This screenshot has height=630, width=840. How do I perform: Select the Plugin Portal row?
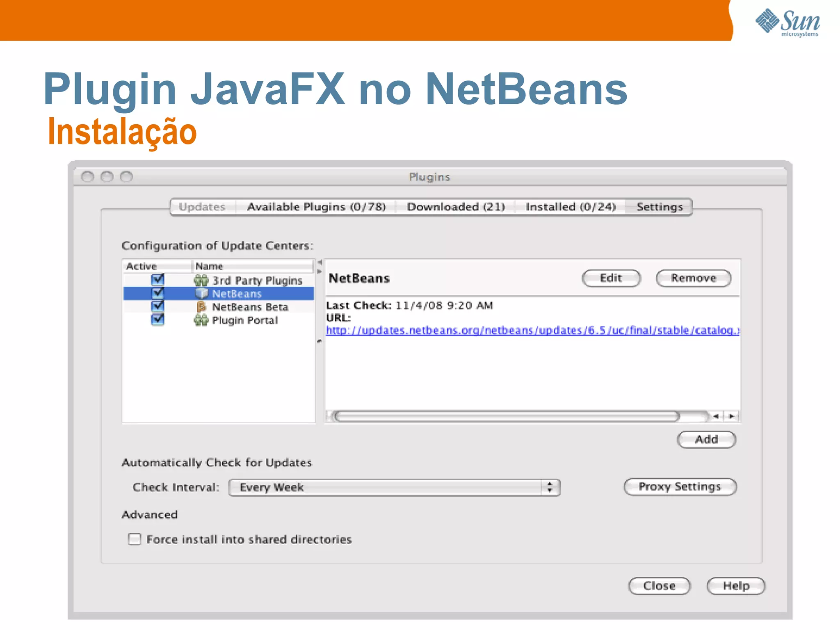(x=219, y=320)
